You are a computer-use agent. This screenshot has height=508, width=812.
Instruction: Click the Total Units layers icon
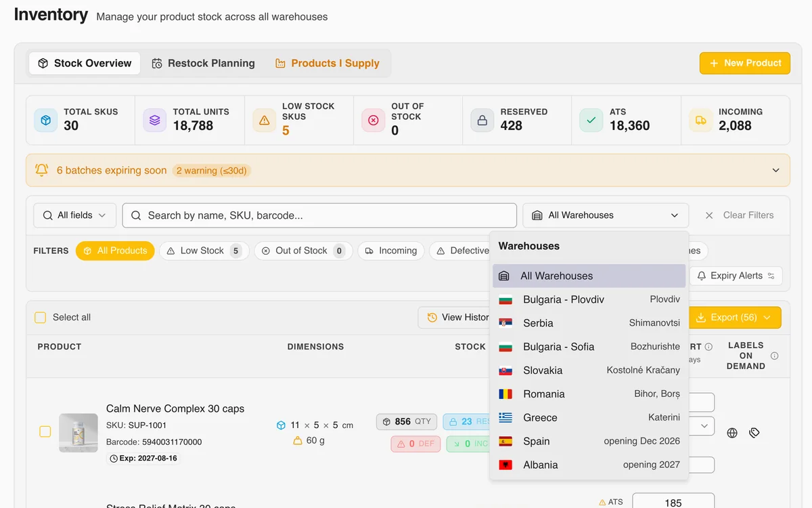[x=155, y=120]
